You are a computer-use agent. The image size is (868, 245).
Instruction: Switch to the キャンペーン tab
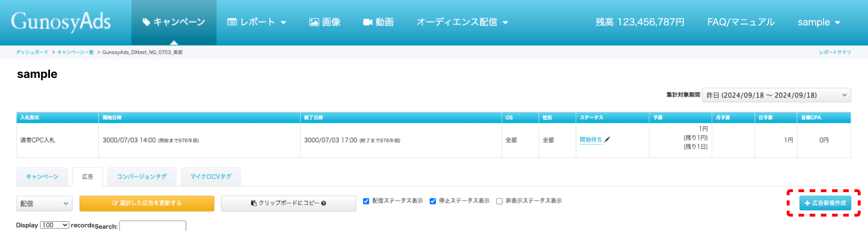[42, 177]
